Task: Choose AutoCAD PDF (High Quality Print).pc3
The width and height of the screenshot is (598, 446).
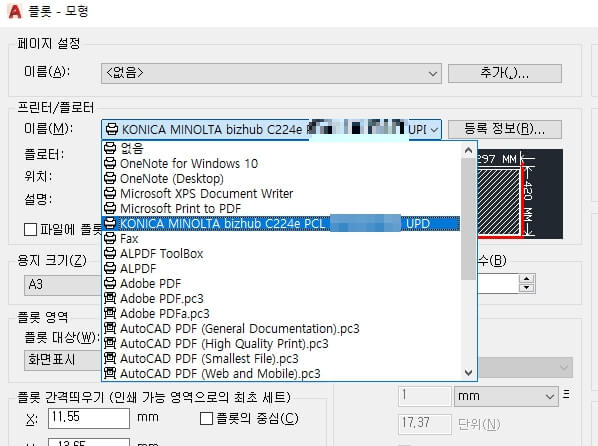Action: point(281,343)
